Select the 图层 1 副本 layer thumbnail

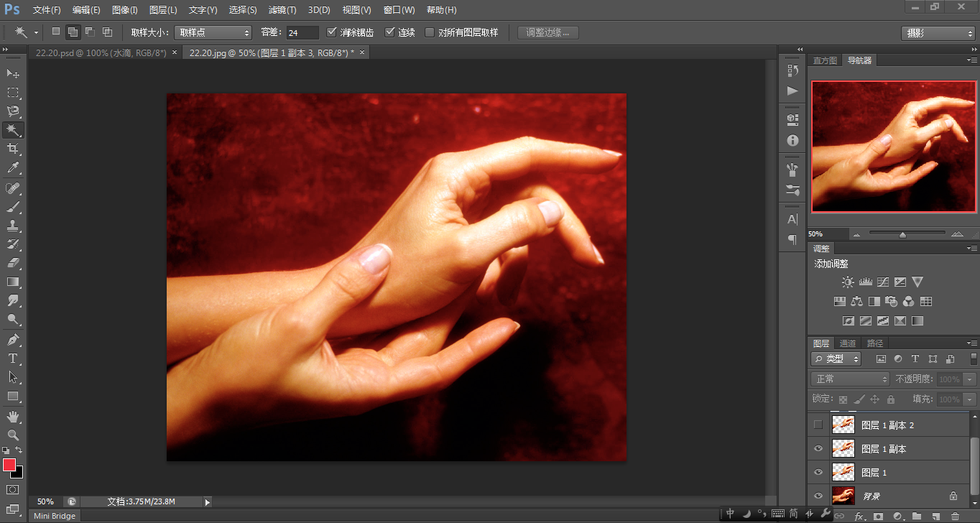[843, 448]
